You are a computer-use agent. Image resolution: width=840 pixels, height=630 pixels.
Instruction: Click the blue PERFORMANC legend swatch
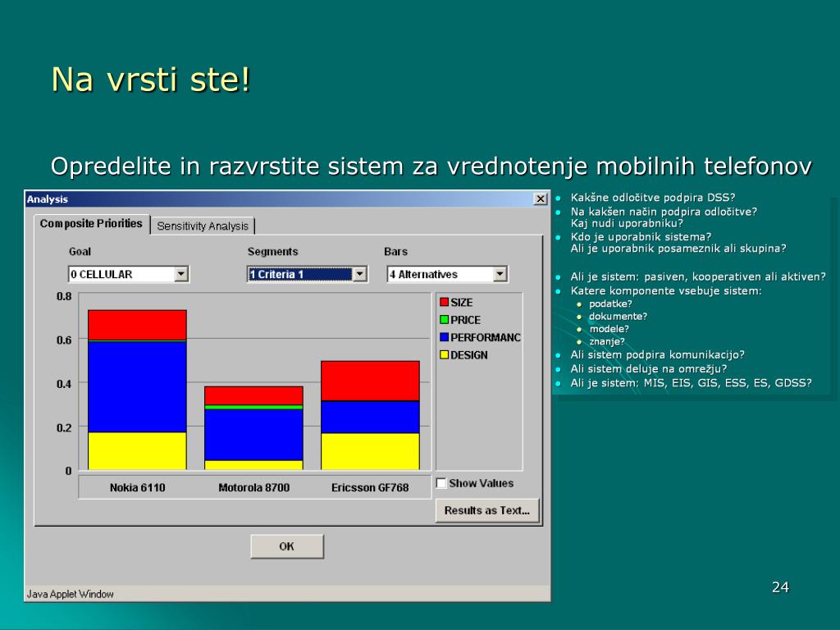[x=444, y=337]
